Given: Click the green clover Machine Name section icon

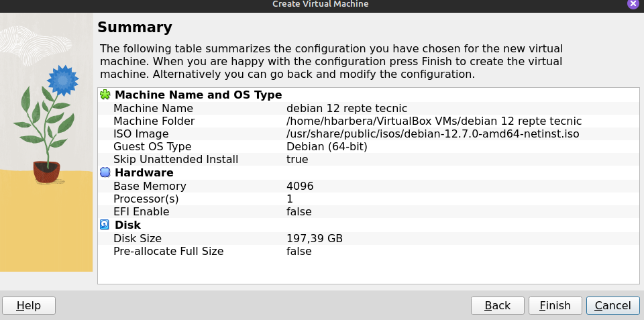Looking at the screenshot, I should [x=105, y=95].
